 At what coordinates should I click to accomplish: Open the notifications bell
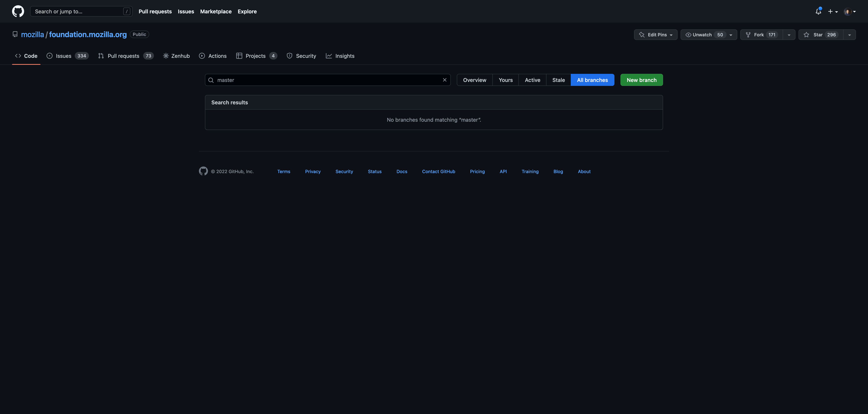(x=818, y=11)
